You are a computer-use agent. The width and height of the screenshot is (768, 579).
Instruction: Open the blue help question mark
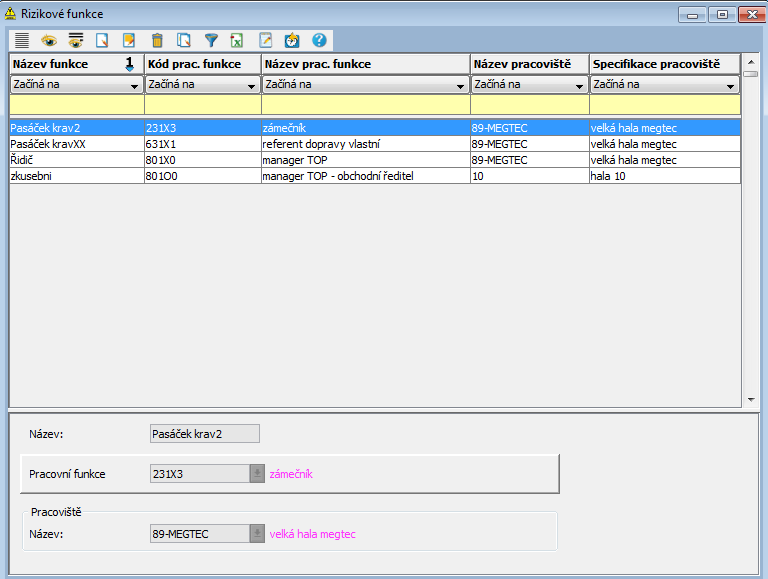coord(319,41)
